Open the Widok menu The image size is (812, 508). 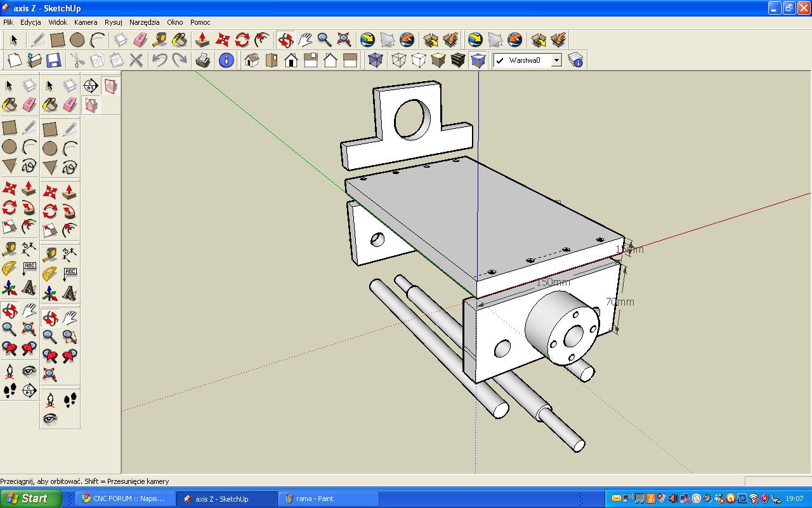coord(58,22)
